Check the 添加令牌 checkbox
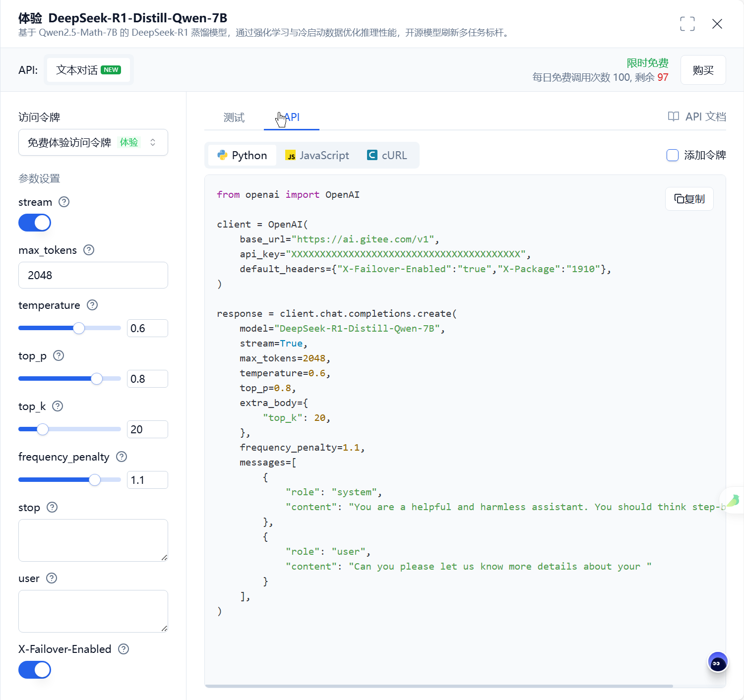This screenshot has height=700, width=744. click(673, 155)
